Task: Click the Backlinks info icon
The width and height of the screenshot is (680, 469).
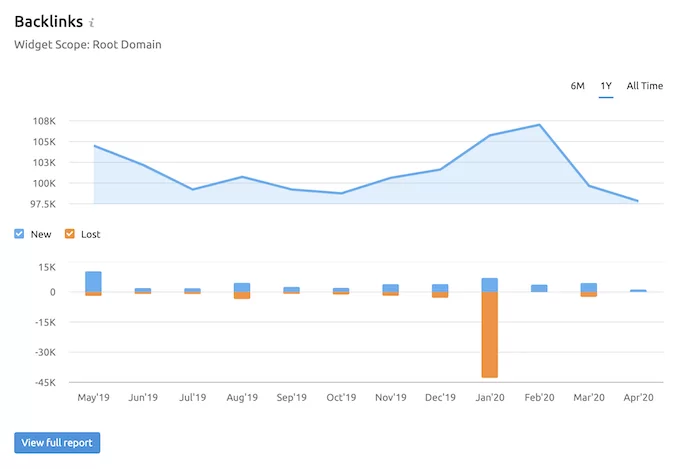Action: point(92,22)
